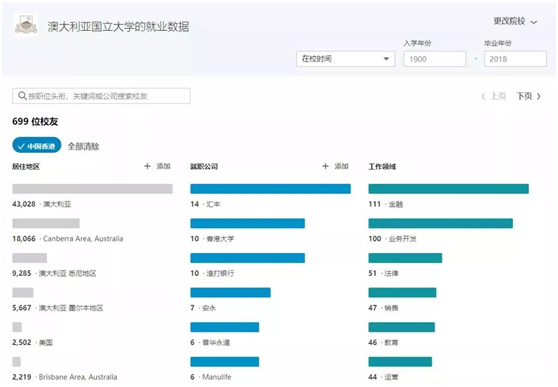Click the university logo thumbnail

[x=26, y=25]
